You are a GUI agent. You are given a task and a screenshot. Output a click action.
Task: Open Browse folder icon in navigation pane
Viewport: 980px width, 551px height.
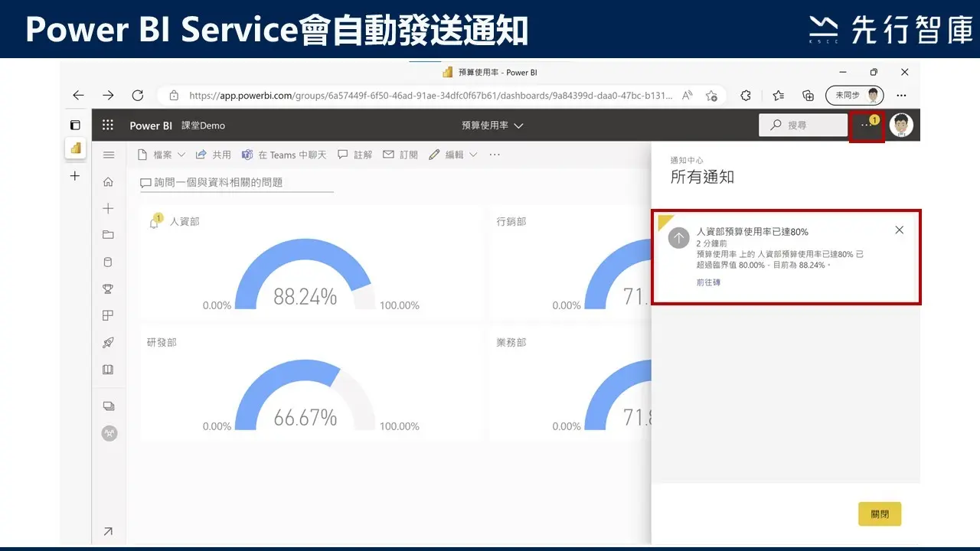[x=108, y=235]
